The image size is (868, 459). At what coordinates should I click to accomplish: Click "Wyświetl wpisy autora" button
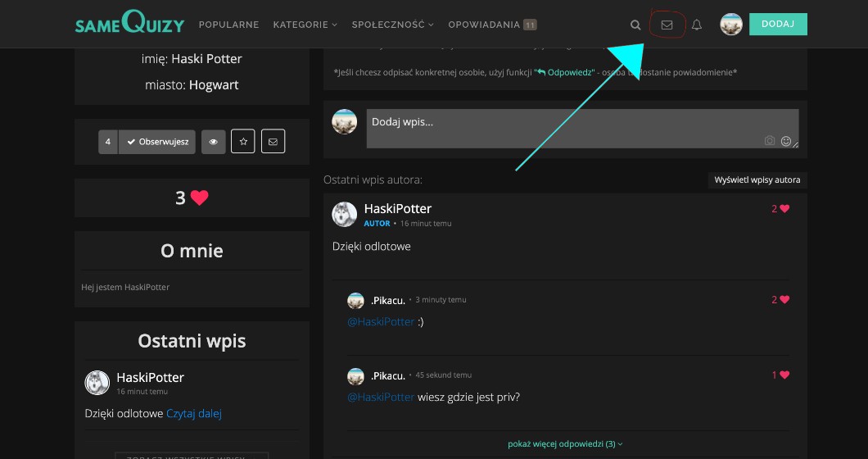(x=757, y=180)
